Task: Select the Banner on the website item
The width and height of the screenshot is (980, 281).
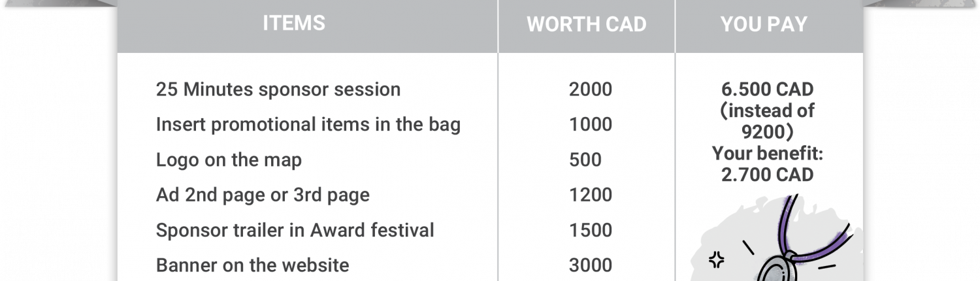Action: click(252, 265)
